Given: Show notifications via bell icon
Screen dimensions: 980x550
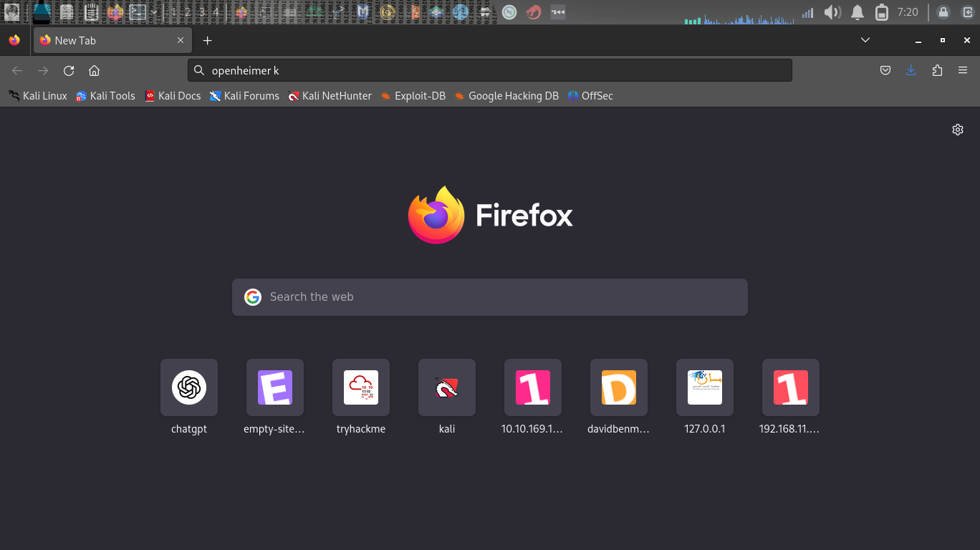Looking at the screenshot, I should (x=857, y=12).
